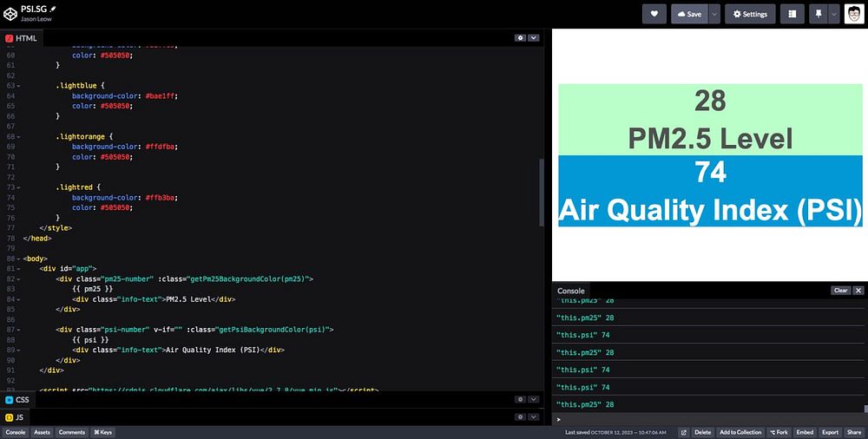Click the {{ pm25 }} code line
Image resolution: width=868 pixels, height=439 pixels.
92,289
